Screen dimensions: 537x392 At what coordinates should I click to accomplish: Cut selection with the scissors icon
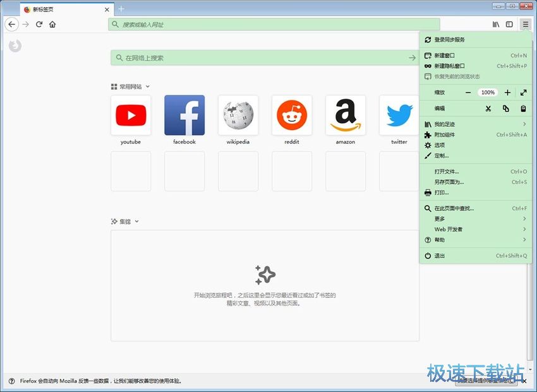pyautogui.click(x=488, y=109)
